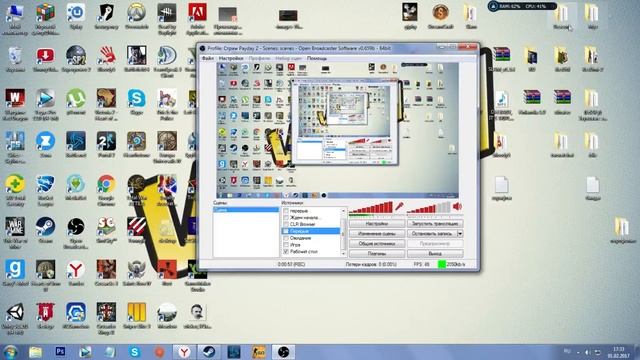Click the 'Выход' button in OBS
This screenshot has width=640, height=360.
435,253
